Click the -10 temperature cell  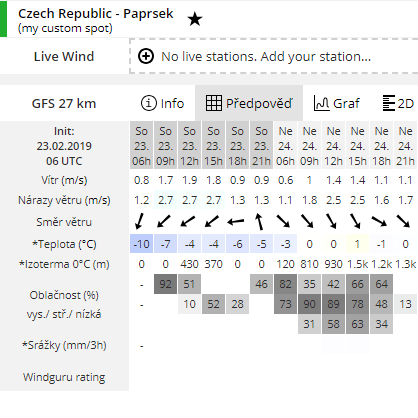(141, 244)
